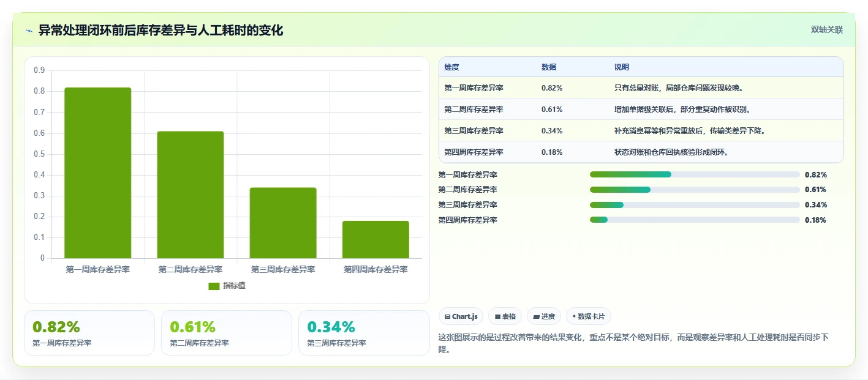This screenshot has height=380, width=868.
Task: Click the 第四周库存差异率 bar in chart
Action: coord(376,239)
